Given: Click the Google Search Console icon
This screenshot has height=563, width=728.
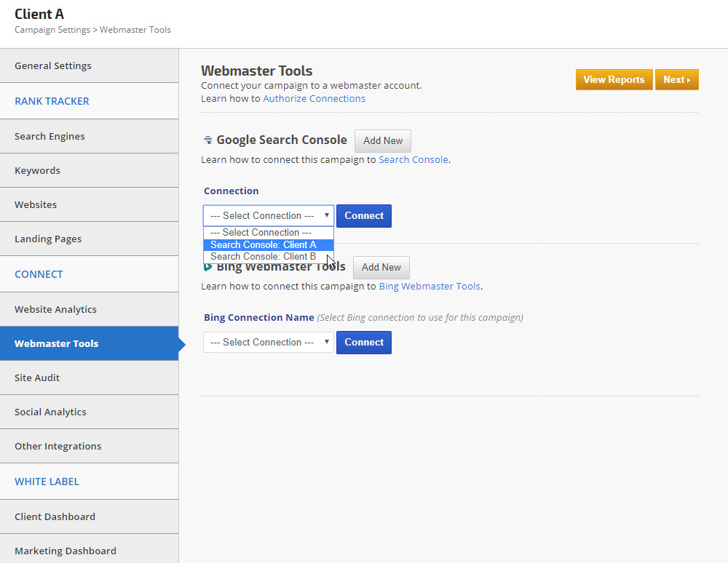Looking at the screenshot, I should (x=207, y=140).
